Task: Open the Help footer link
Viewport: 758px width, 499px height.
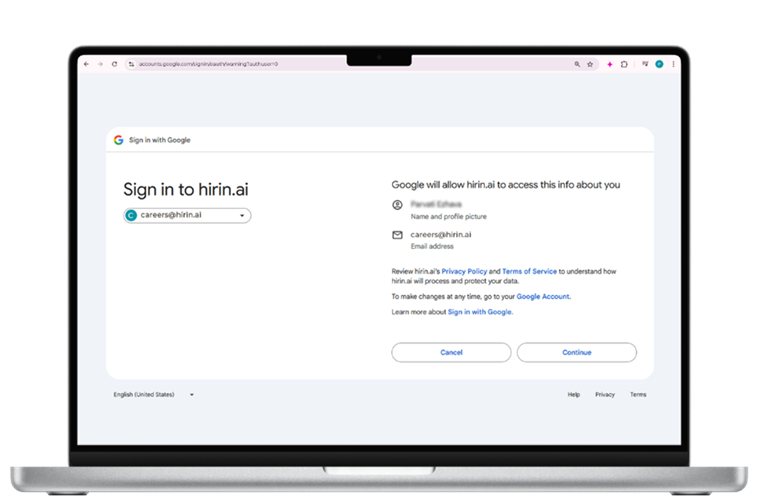Action: click(x=573, y=395)
